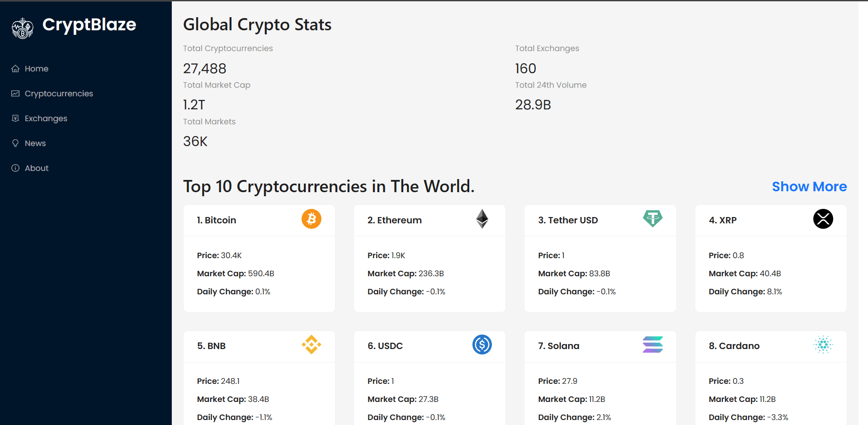Image resolution: width=868 pixels, height=425 pixels.
Task: Click the Tether USD icon
Action: (x=653, y=219)
